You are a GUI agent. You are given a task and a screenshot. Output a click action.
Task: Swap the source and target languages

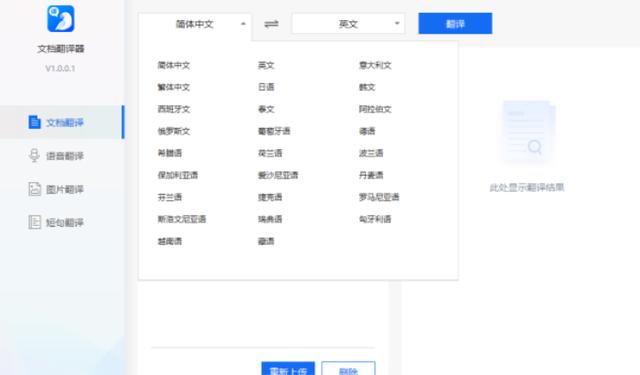pos(271,24)
